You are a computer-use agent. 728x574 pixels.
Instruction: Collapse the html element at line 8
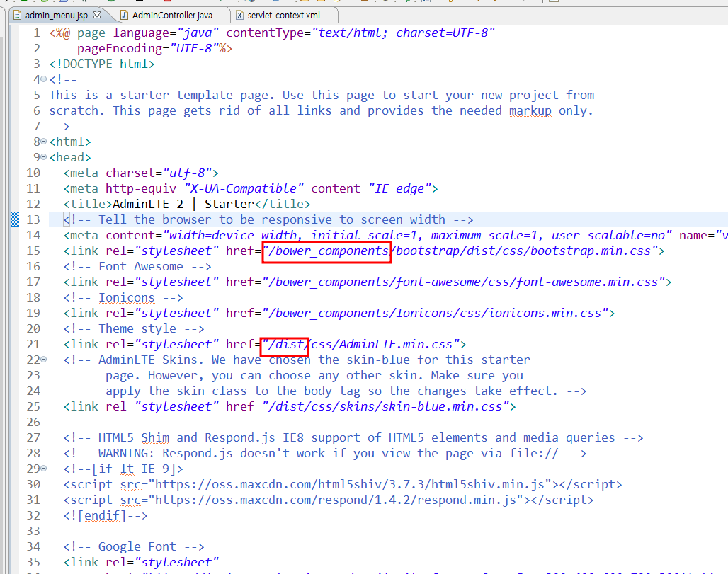pos(44,142)
